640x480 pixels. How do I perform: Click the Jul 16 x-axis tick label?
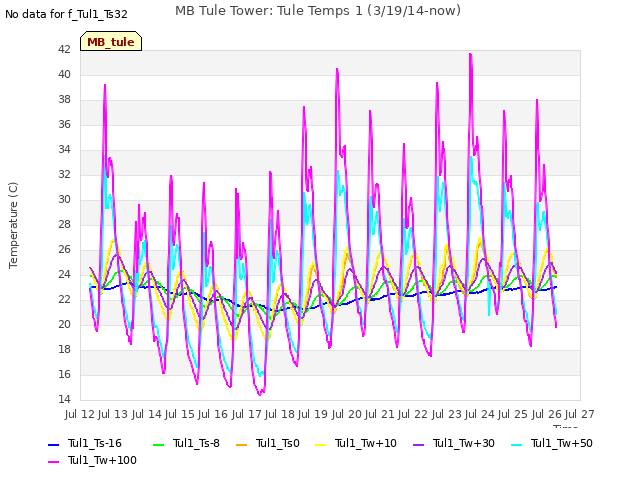pyautogui.click(x=213, y=414)
